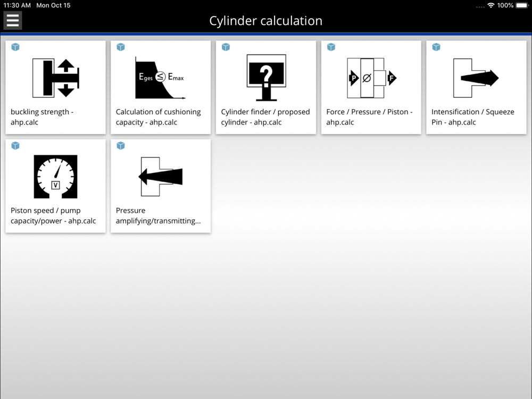The image size is (532, 399).
Task: Select 'buckling strength - ahp.calc' label
Action: pos(42,117)
